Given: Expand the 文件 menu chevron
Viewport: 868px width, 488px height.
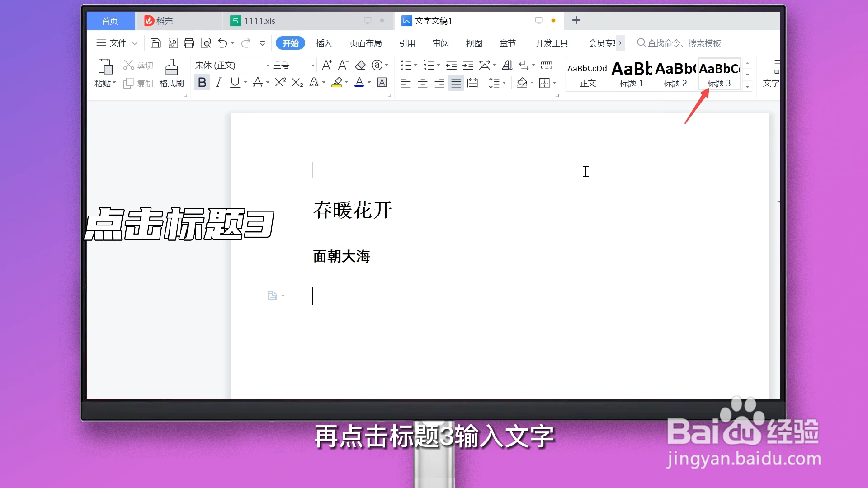Looking at the screenshot, I should [x=135, y=43].
